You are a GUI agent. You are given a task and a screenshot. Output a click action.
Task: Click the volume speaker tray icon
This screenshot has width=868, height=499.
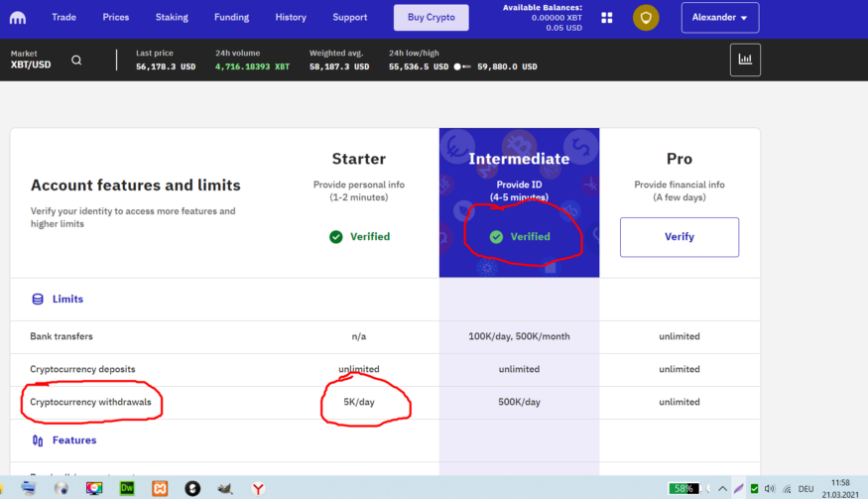770,488
